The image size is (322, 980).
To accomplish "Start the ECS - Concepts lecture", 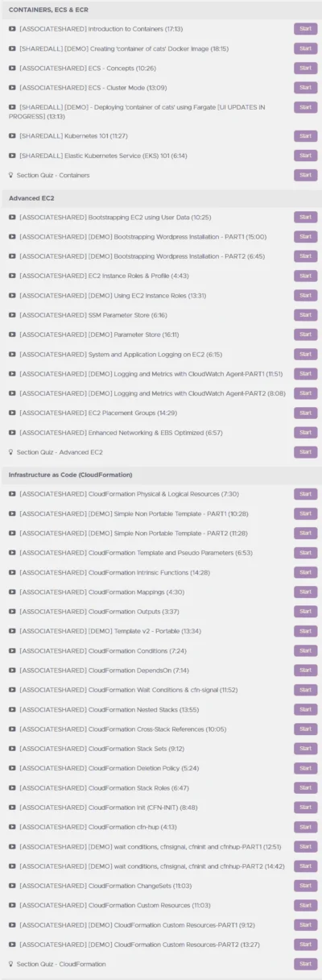I will (x=305, y=68).
